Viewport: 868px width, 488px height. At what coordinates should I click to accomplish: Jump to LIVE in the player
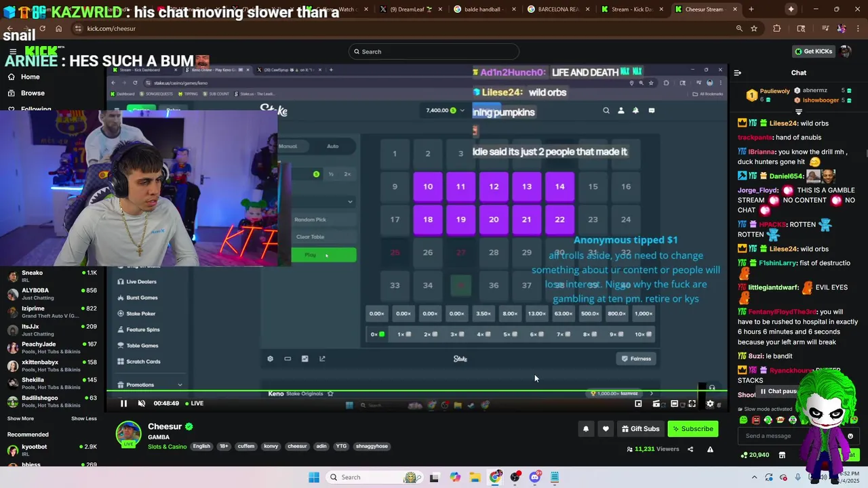pyautogui.click(x=194, y=403)
